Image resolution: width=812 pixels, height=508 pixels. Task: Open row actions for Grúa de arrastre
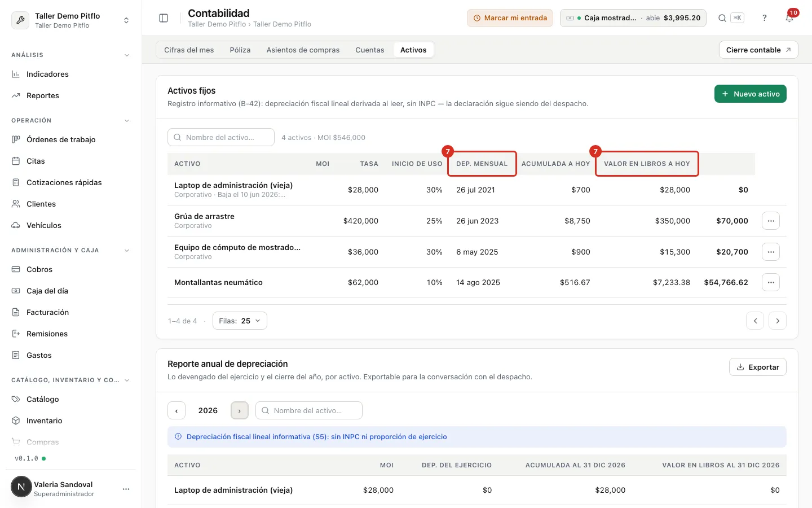point(771,221)
